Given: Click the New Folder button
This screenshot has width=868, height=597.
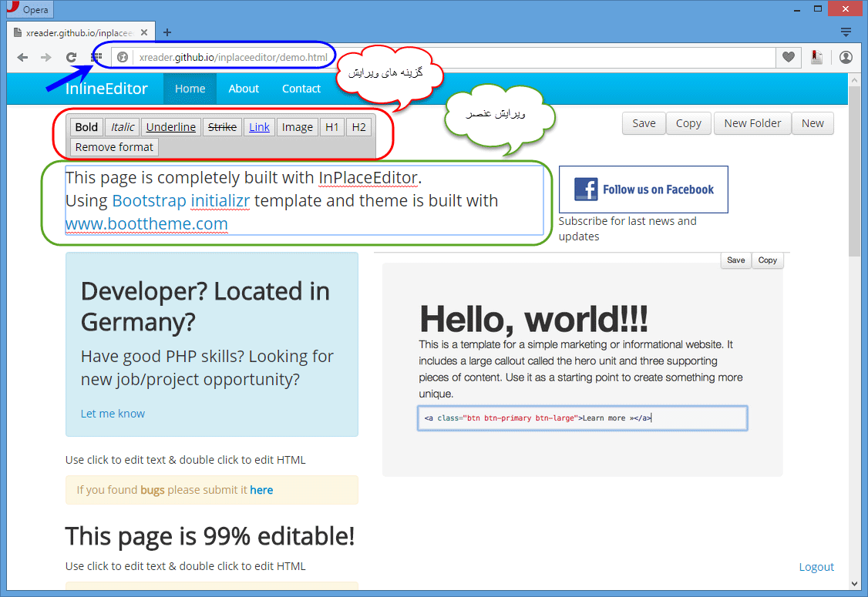Looking at the screenshot, I should [x=752, y=123].
